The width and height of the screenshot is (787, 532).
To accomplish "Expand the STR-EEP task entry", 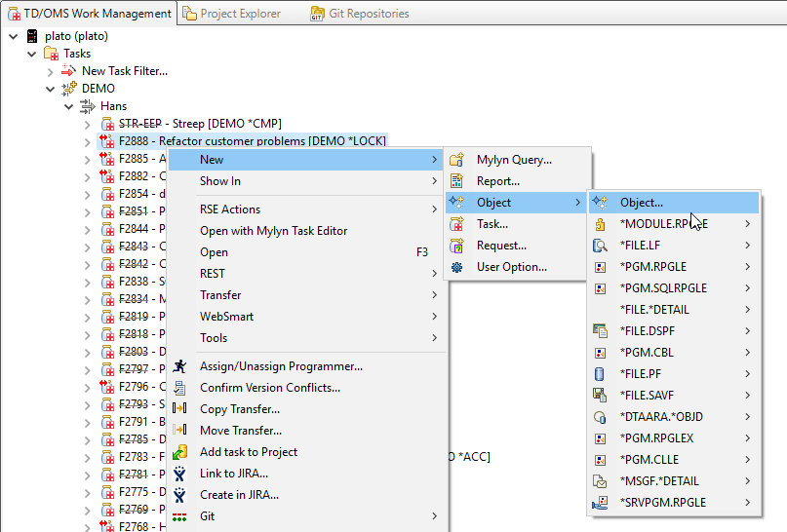I will tap(88, 124).
